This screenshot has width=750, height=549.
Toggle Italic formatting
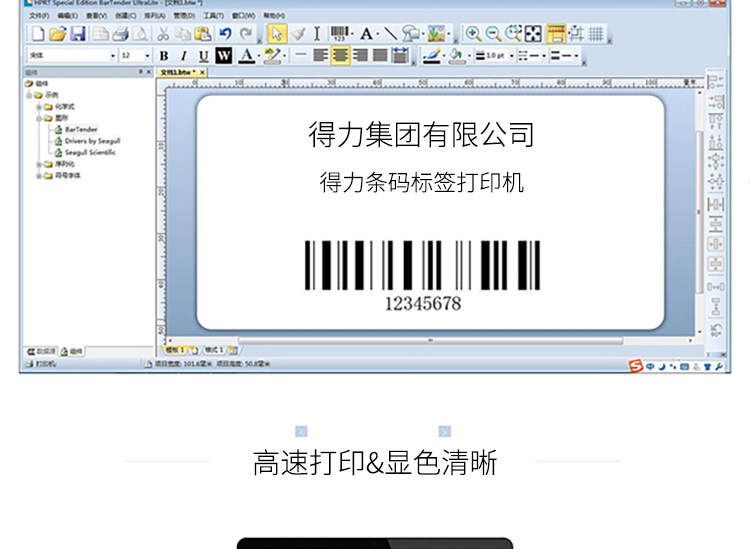pyautogui.click(x=184, y=56)
